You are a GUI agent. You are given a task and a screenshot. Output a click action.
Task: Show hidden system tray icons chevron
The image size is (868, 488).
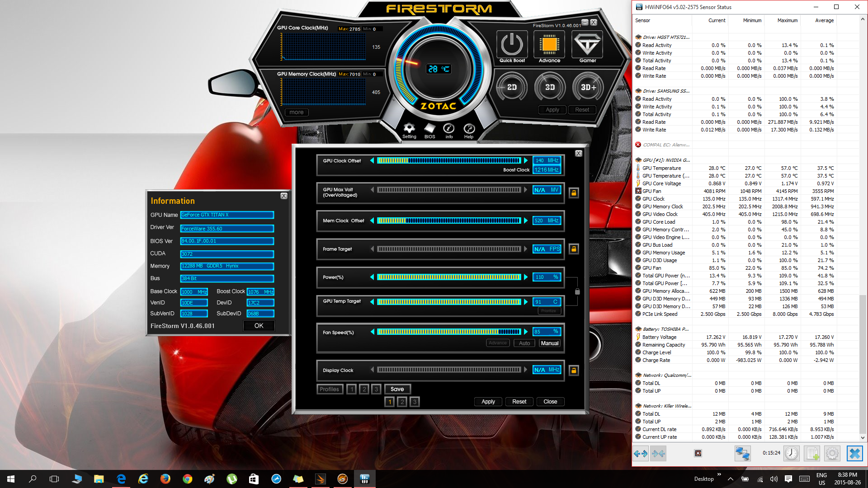click(731, 479)
